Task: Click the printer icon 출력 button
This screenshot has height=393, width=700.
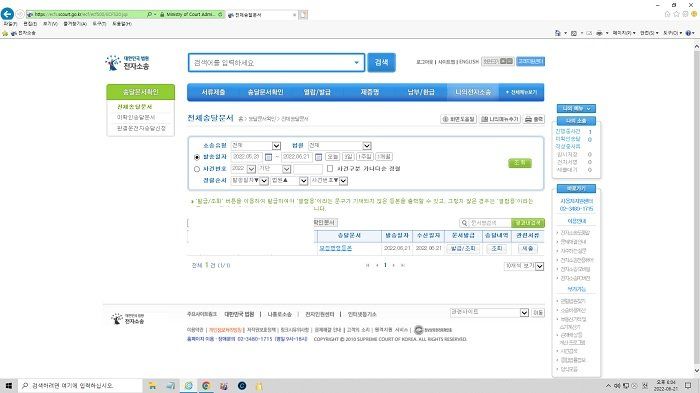Action: coord(533,119)
